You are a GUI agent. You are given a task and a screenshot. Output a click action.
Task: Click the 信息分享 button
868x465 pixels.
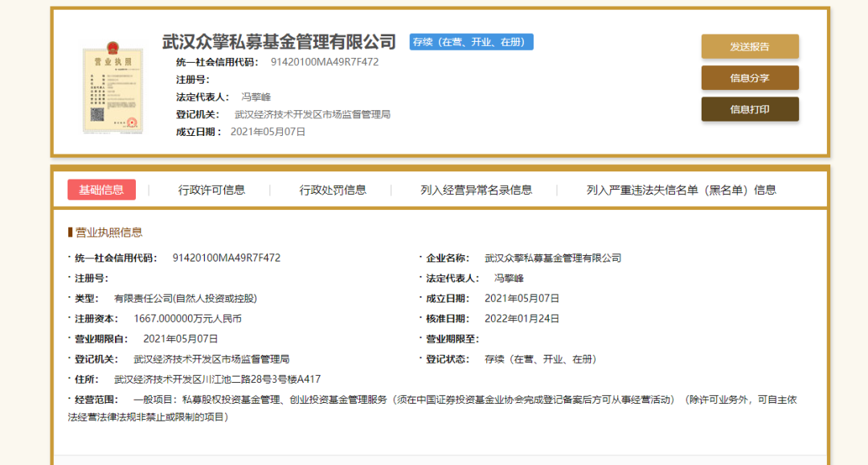[750, 77]
